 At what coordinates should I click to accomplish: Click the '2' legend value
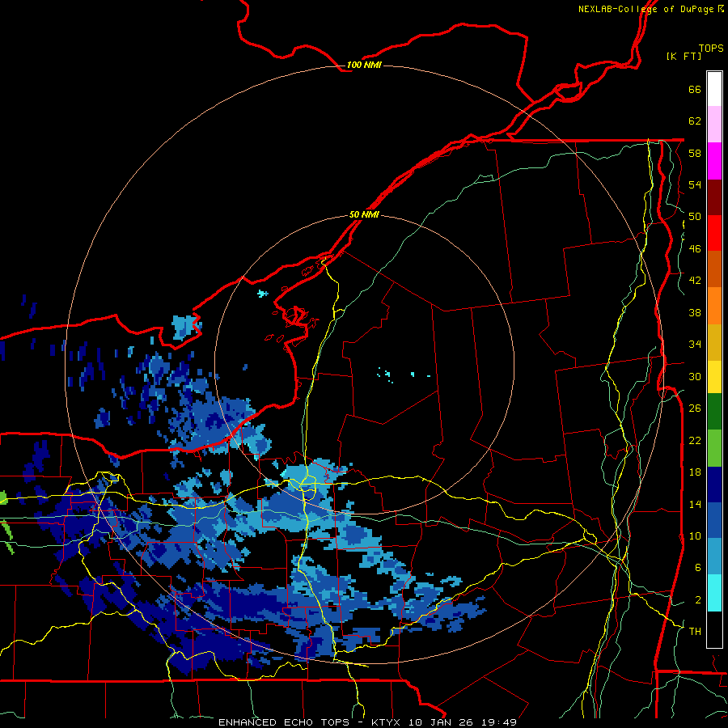pos(697,600)
